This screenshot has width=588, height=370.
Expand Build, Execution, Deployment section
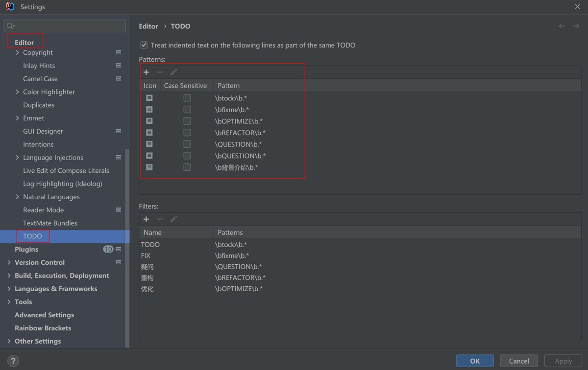pyautogui.click(x=9, y=276)
